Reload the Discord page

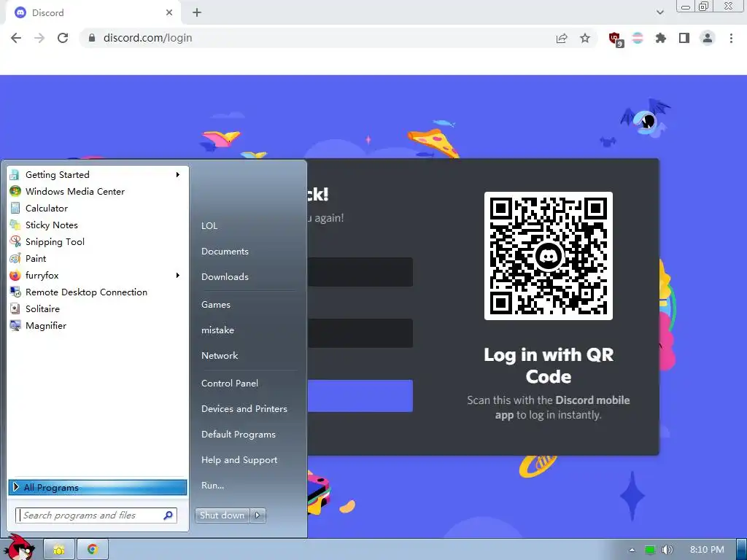point(63,38)
